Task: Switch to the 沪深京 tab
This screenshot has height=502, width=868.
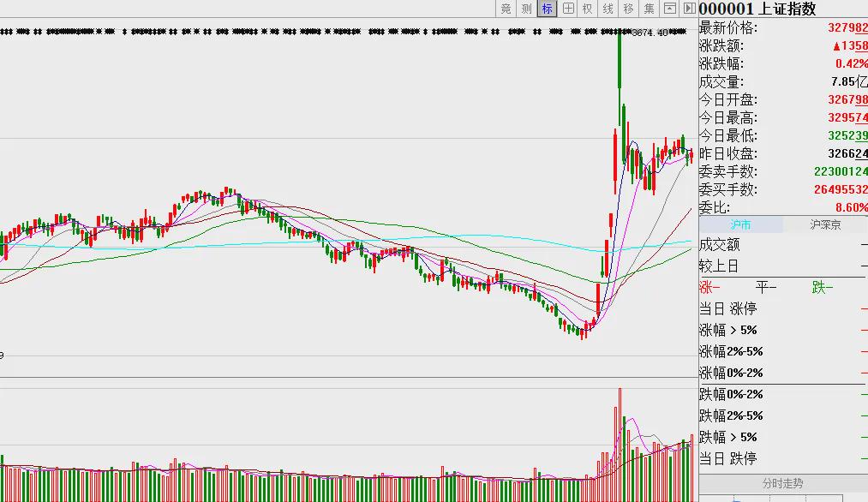Action: point(825,224)
